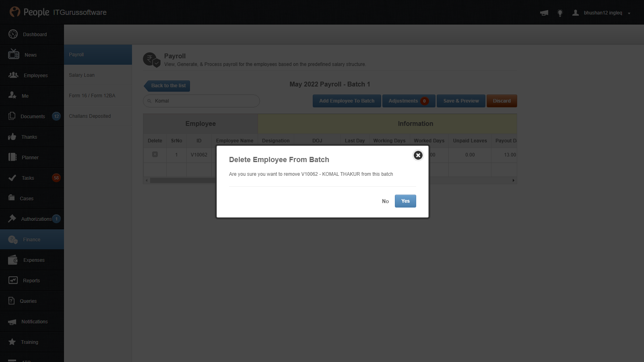Click the SrNo column header
644x362 pixels.
[x=176, y=141]
